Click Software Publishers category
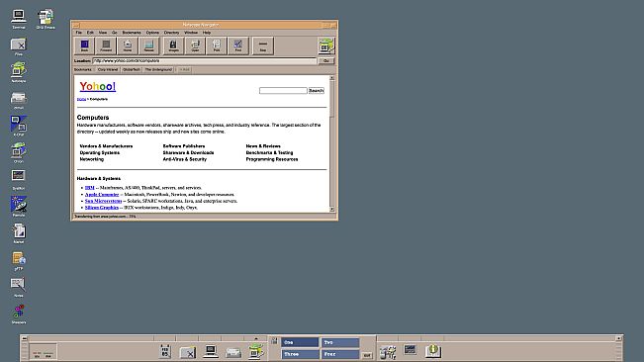This screenshot has height=362, width=644. 184,146
